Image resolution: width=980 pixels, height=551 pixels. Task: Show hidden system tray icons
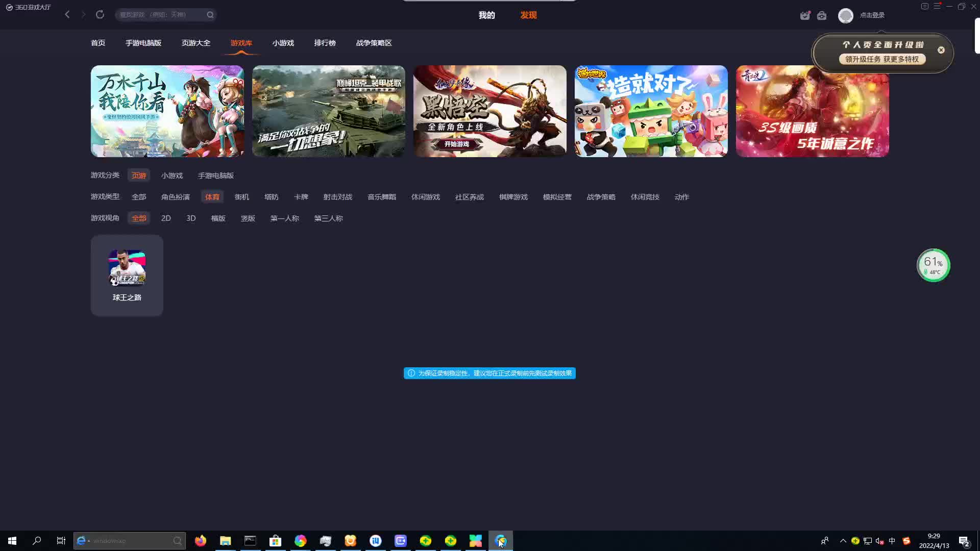click(843, 541)
